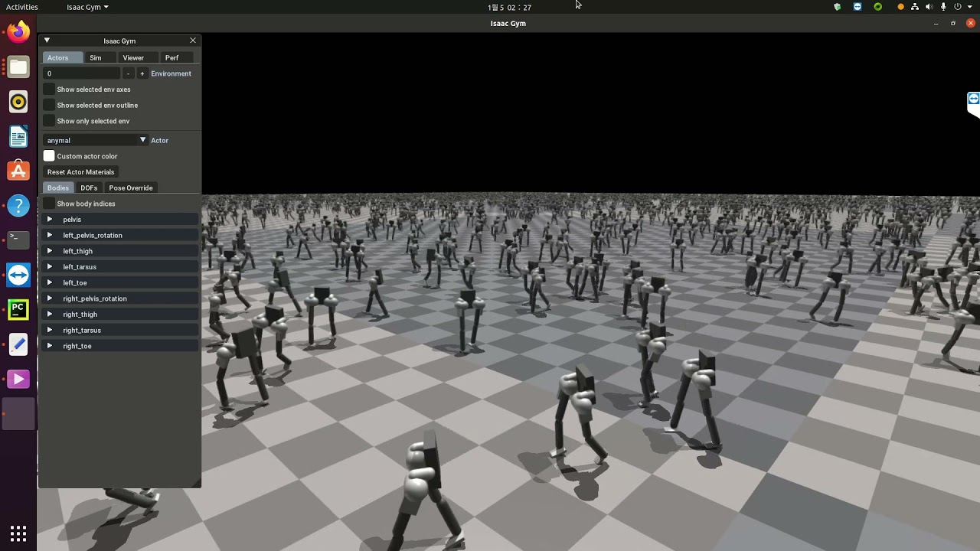Expand the right_tarsus body entry
The image size is (980, 551).
click(x=121, y=330)
